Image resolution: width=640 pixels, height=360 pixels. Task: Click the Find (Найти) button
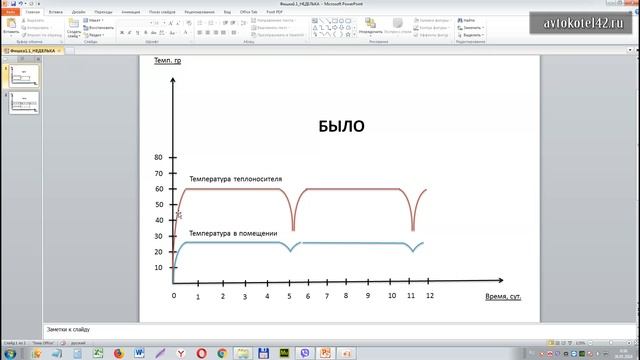(x=466, y=20)
